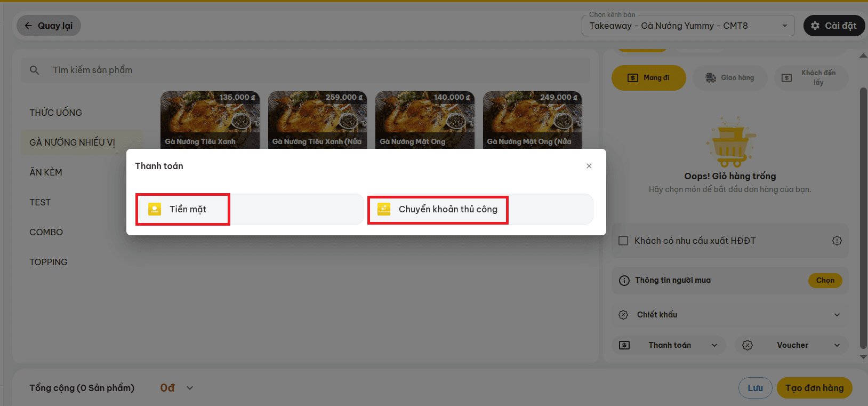Select the Giao hàng delivery option

(x=730, y=78)
